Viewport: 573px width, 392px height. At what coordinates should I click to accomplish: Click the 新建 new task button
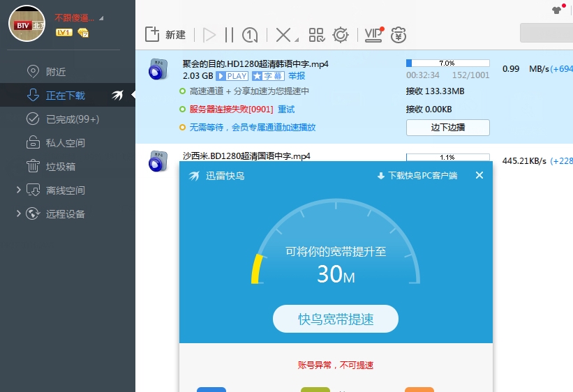coord(165,35)
